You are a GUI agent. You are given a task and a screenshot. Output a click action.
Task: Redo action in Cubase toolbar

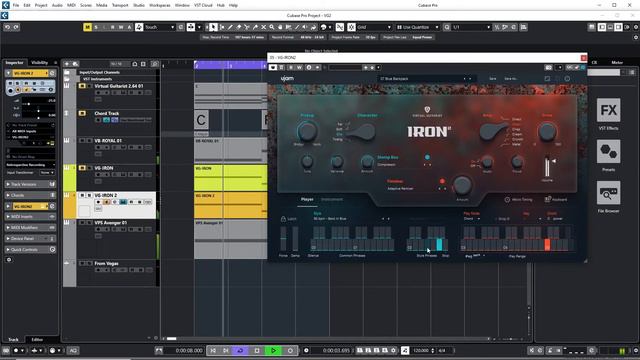16,27
